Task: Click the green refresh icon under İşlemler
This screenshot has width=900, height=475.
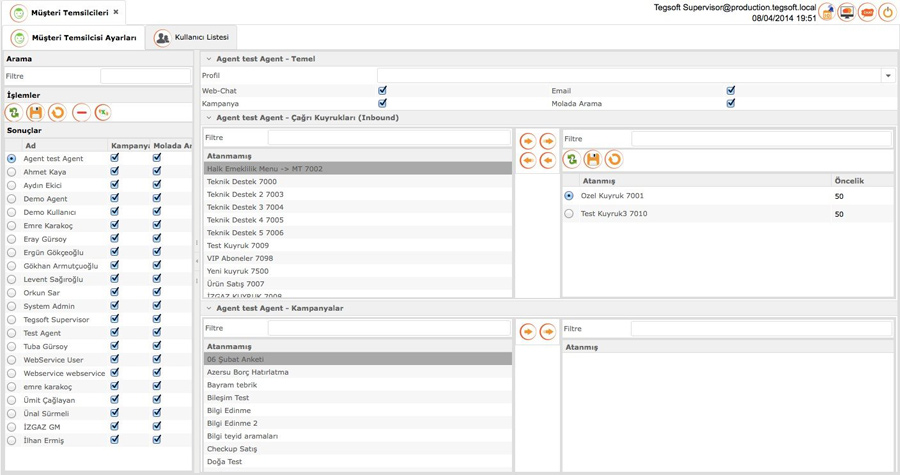Action: [x=14, y=112]
